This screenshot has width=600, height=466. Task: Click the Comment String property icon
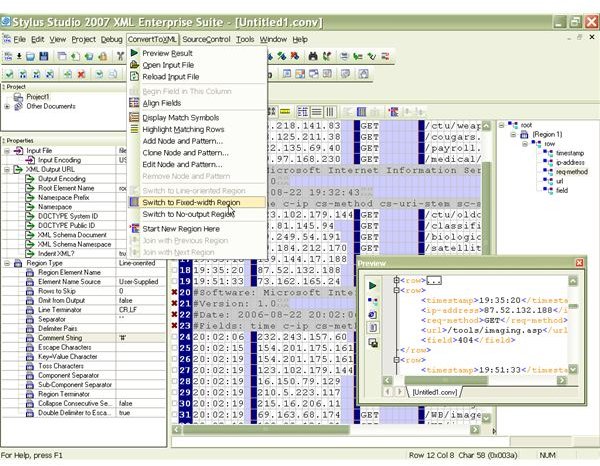point(30,338)
